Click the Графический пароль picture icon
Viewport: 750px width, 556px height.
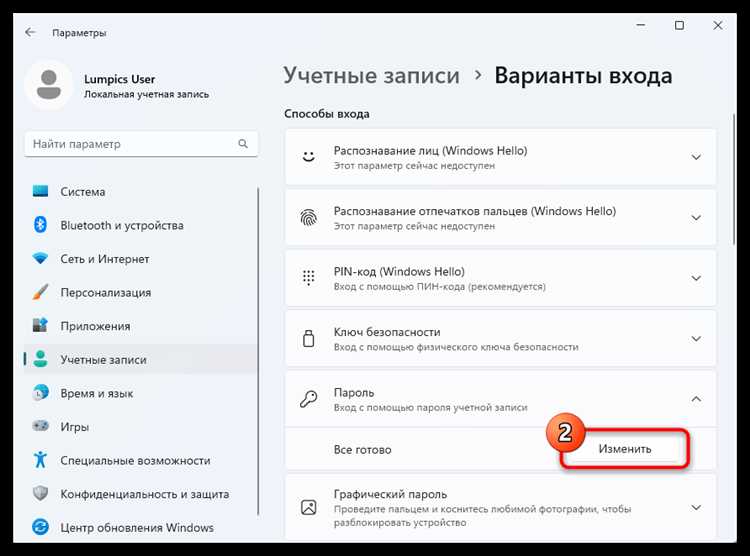[309, 507]
